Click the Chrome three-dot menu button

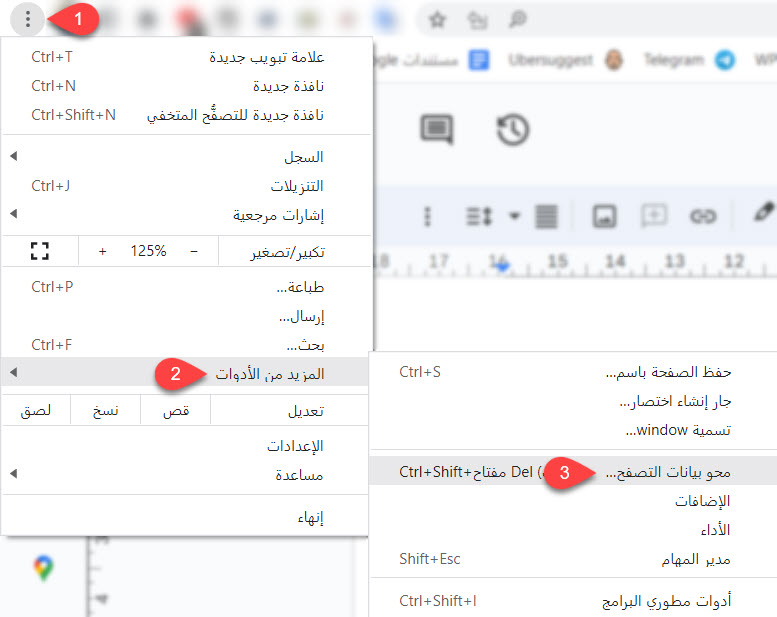coord(28,19)
